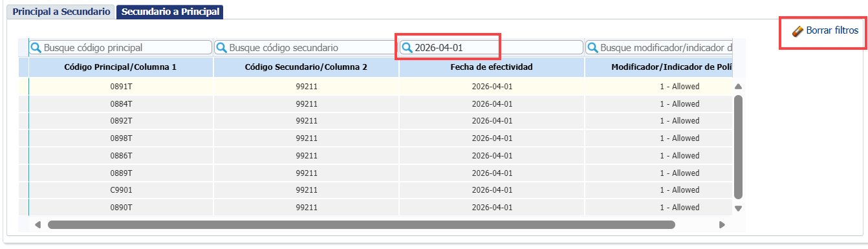
Task: Select the 0891T row code
Action: coord(121,86)
